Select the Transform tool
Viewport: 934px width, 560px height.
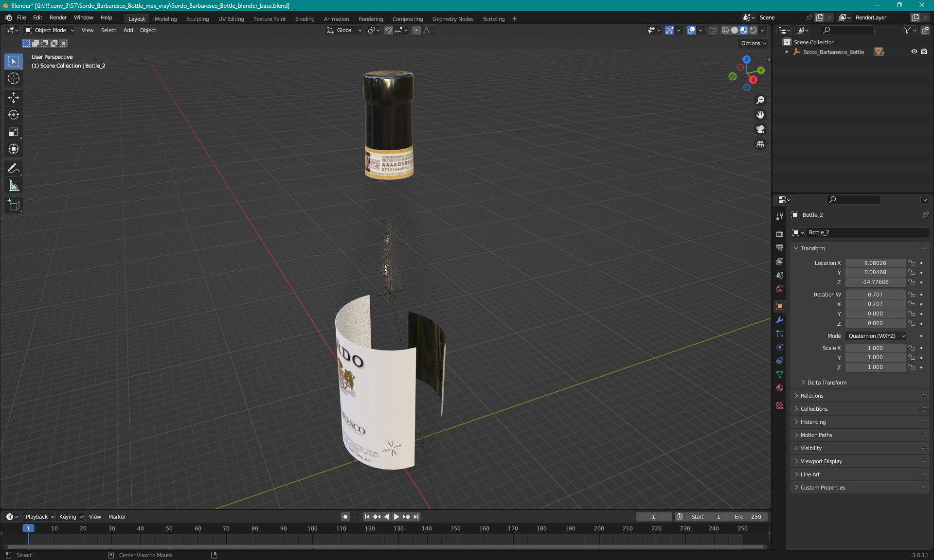point(14,149)
